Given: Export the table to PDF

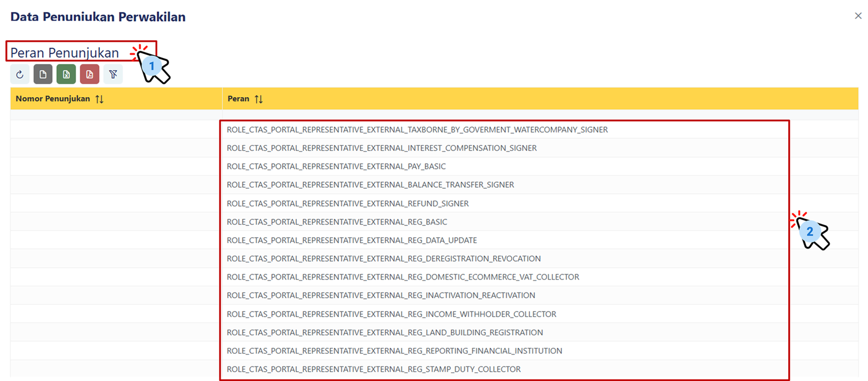Looking at the screenshot, I should (90, 74).
